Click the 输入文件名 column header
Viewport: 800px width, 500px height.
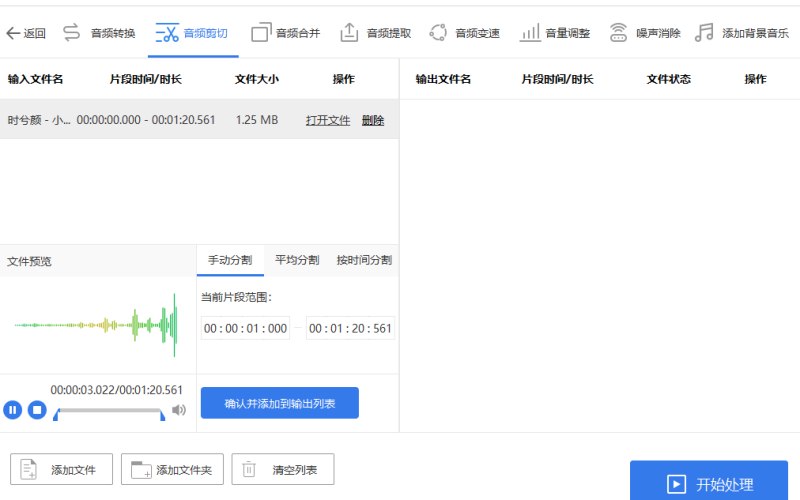(35, 79)
